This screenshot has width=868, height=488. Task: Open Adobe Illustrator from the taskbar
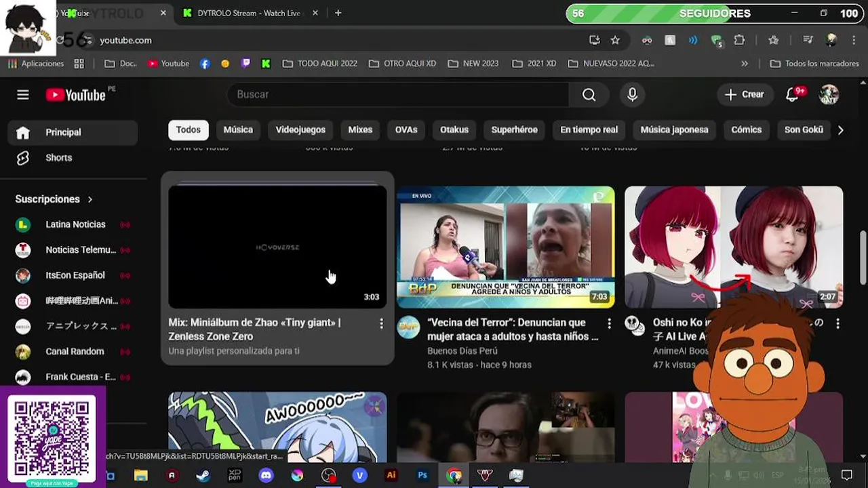click(x=391, y=476)
